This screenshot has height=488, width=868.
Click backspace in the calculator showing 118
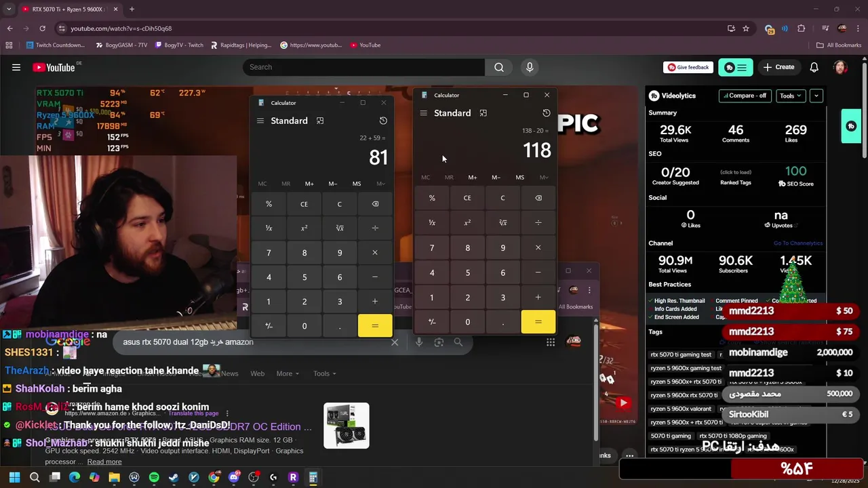(538, 198)
